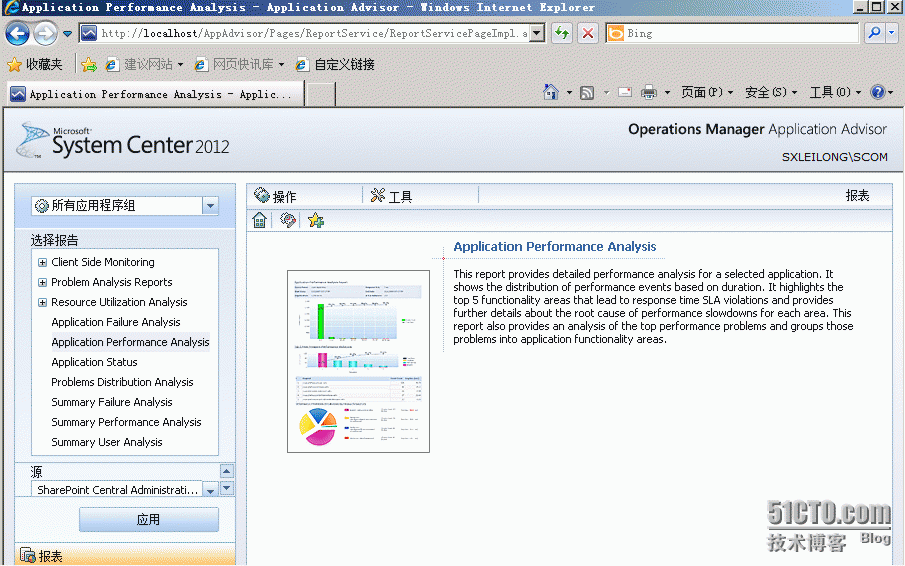Viewport: 905px width, 566px height.
Task: Open print options dropdown arrow
Action: pyautogui.click(x=667, y=92)
